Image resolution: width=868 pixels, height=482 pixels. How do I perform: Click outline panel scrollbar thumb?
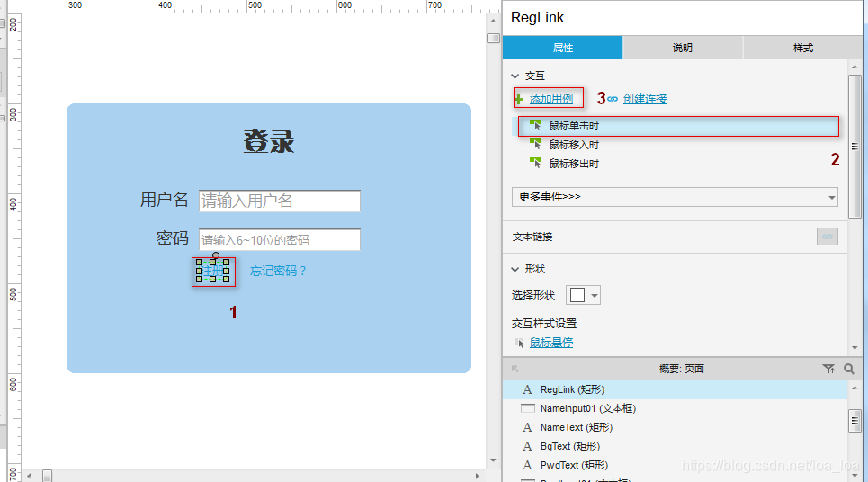[855, 421]
